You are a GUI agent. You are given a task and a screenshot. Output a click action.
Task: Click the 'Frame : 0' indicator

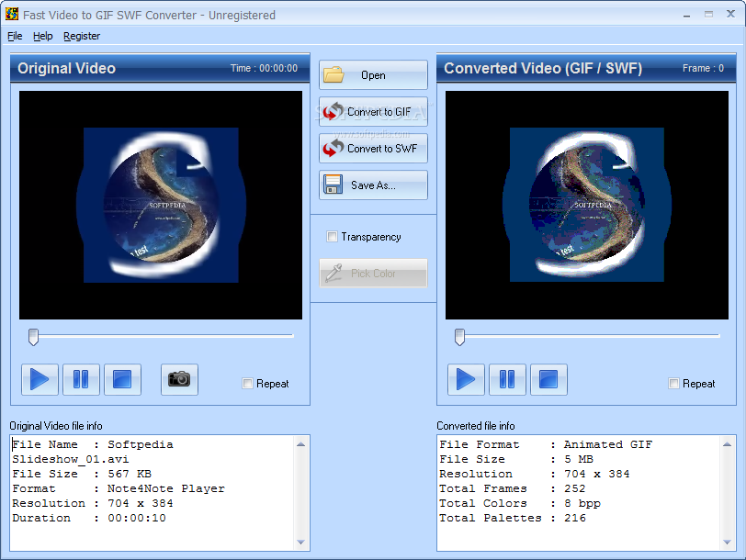pos(703,69)
